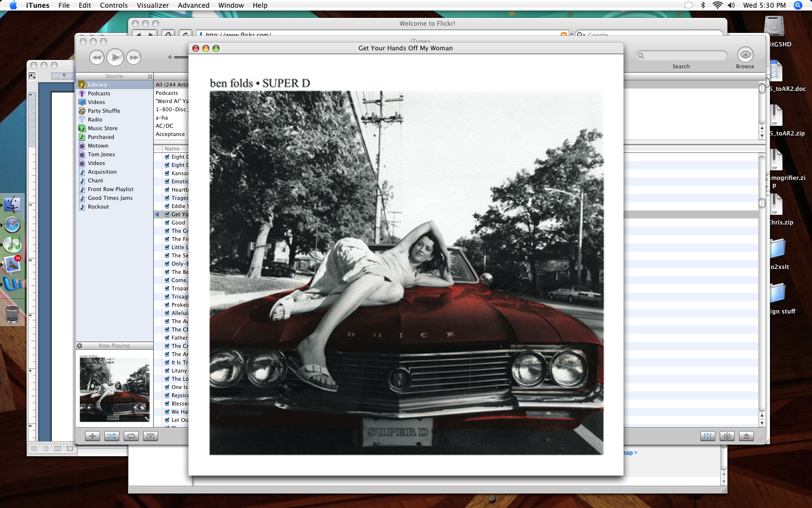Open the Advanced menu
This screenshot has width=812, height=508.
tap(193, 5)
